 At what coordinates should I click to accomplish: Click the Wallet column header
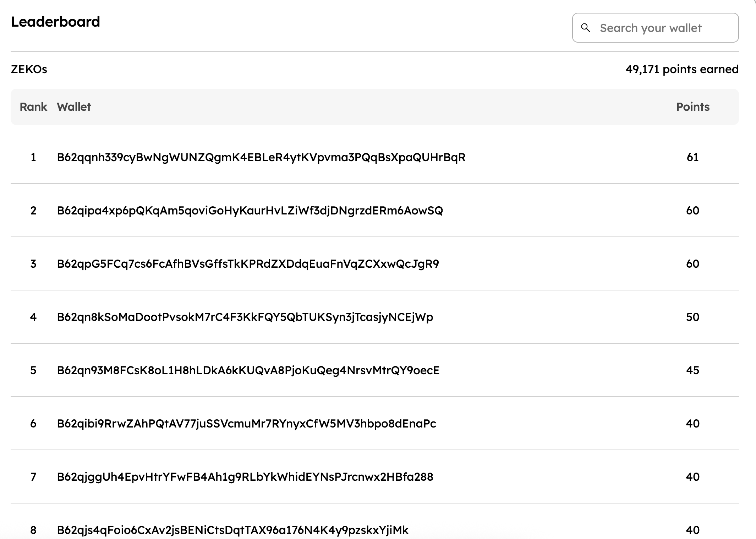point(74,107)
